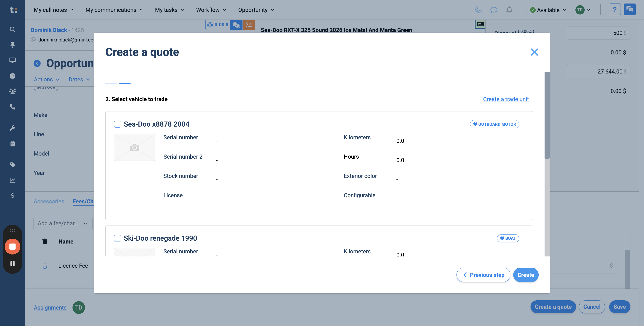Open chat via the speech bubble icon
644x326 pixels.
(x=494, y=10)
